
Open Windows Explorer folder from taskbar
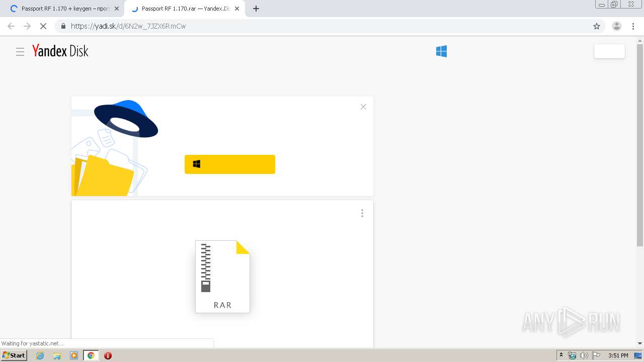(x=57, y=355)
